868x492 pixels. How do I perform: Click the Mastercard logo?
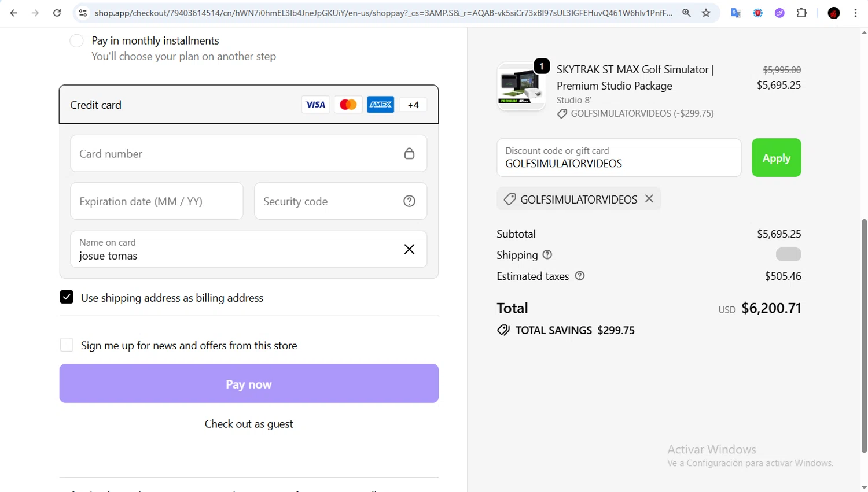[348, 105]
